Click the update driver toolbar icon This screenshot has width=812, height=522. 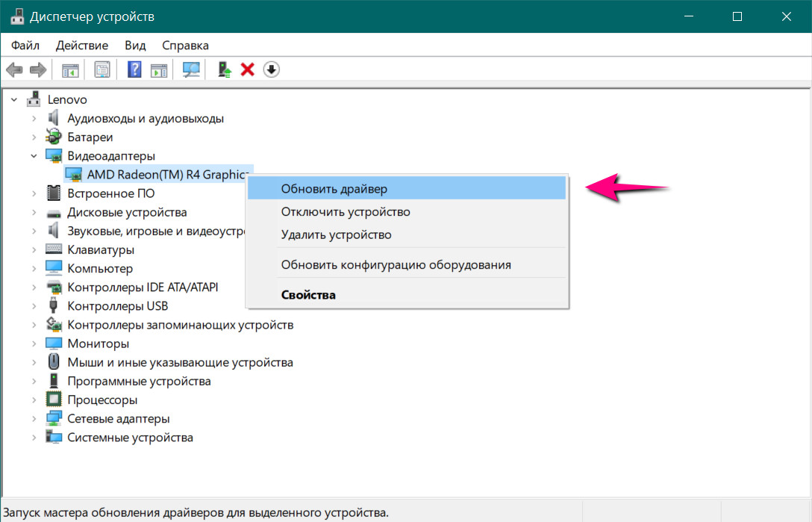225,70
